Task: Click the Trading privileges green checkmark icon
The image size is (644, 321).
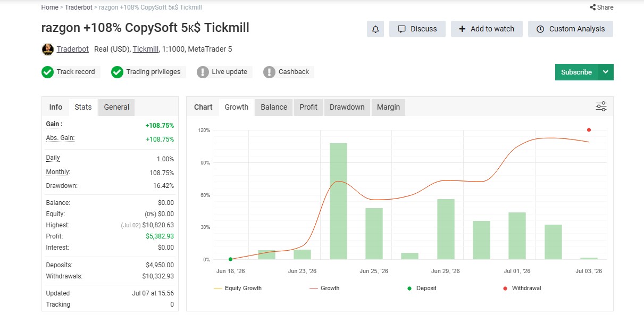Action: click(x=117, y=72)
